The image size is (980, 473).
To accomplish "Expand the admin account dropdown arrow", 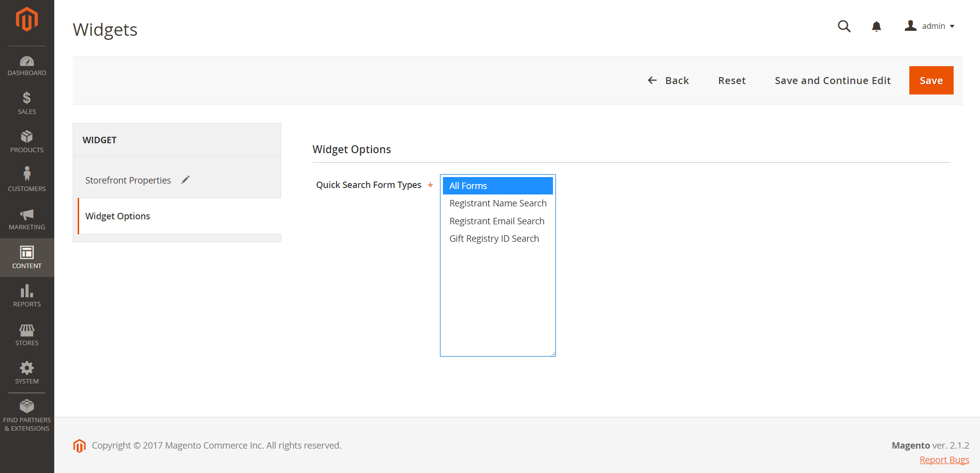I will click(x=952, y=26).
